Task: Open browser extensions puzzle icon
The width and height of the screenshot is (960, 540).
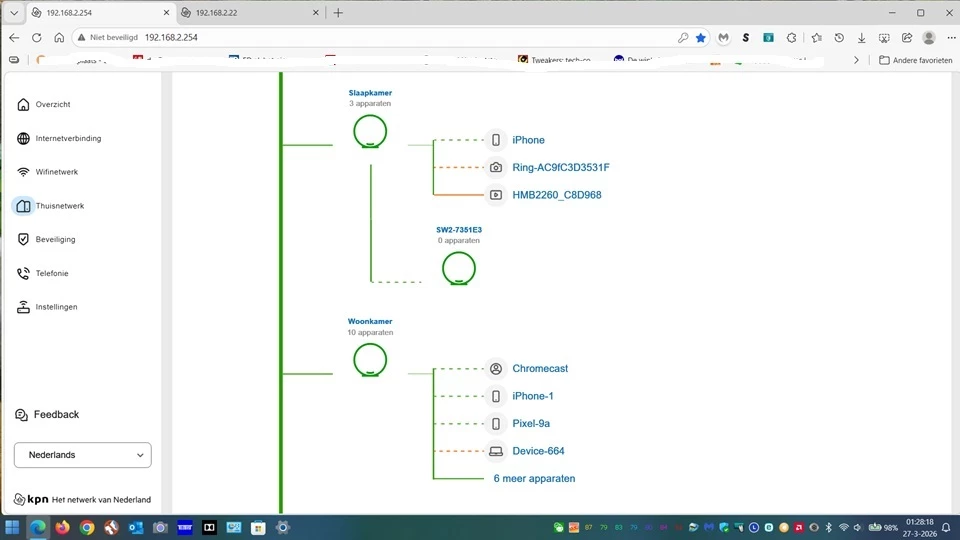Action: (791, 38)
